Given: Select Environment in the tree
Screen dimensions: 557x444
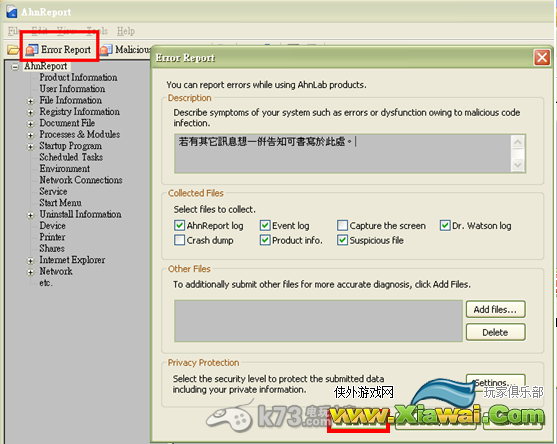Looking at the screenshot, I should tap(64, 168).
